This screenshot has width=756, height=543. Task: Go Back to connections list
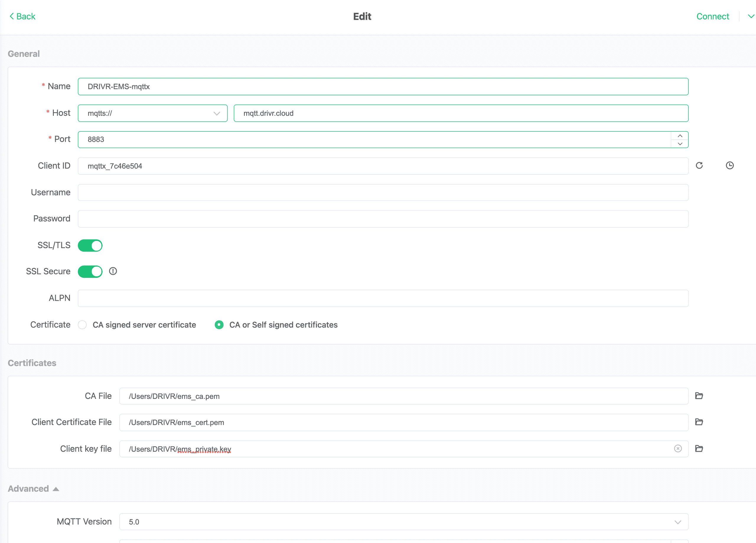(x=22, y=16)
